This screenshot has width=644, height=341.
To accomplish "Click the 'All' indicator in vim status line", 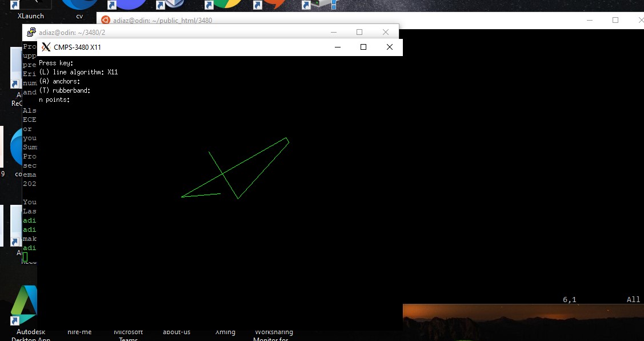I will pos(633,300).
